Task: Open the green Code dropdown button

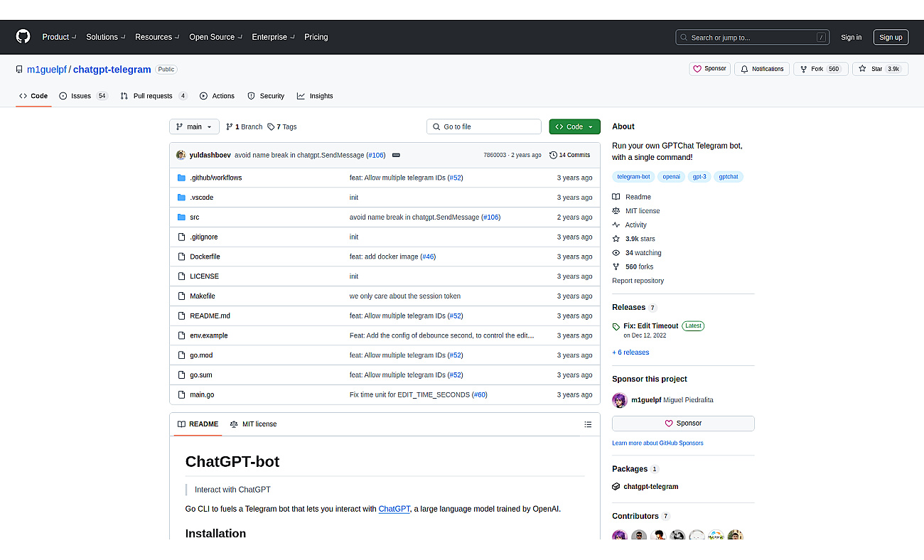Action: 574,126
